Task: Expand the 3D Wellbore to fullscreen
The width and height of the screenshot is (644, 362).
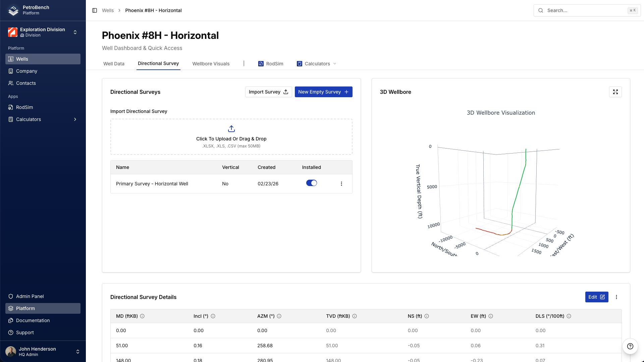Action: (615, 92)
